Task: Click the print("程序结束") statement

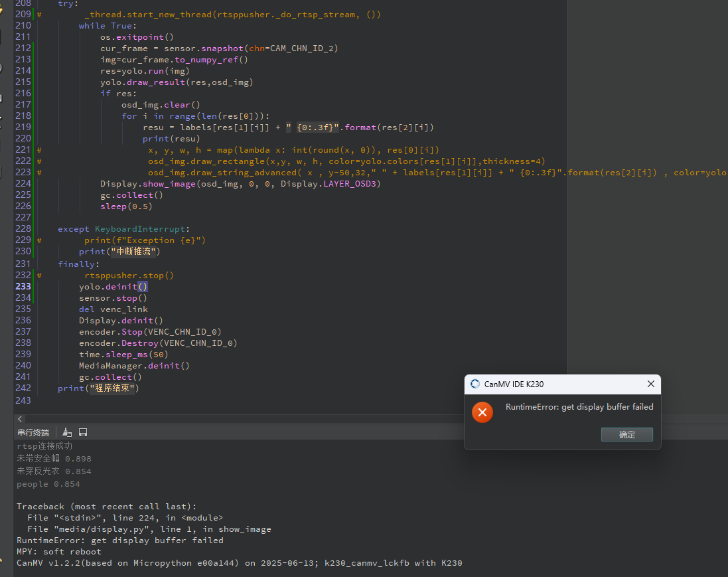Action: pos(98,388)
